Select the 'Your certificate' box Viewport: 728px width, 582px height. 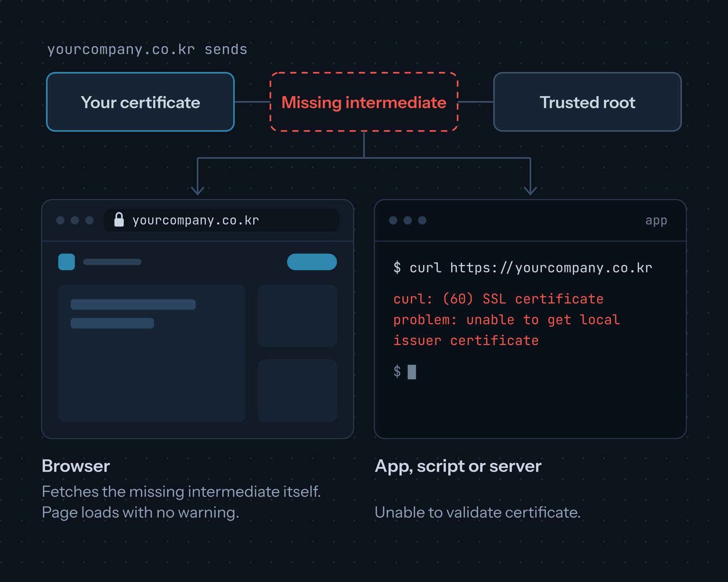click(x=140, y=102)
